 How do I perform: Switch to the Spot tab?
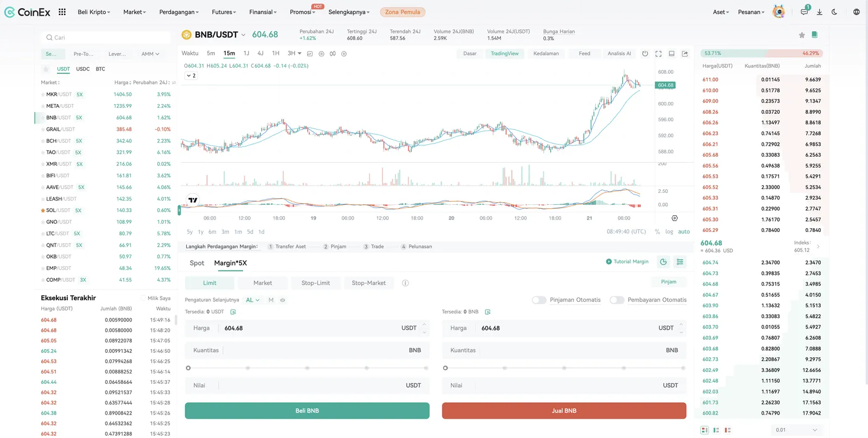[197, 263]
